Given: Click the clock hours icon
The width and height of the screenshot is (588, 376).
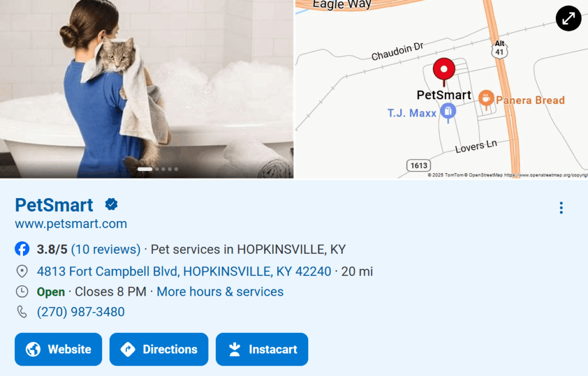Looking at the screenshot, I should click(x=22, y=291).
